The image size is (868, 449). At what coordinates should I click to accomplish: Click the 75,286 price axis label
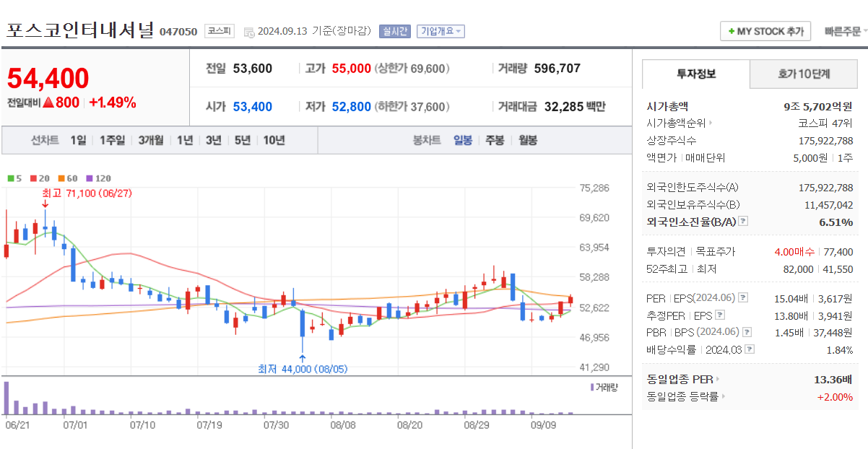point(594,188)
